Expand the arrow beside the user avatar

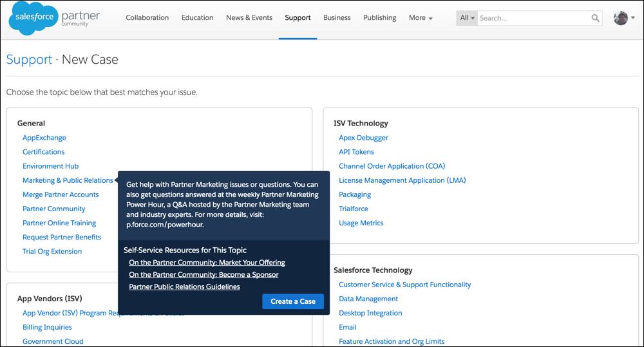633,17
